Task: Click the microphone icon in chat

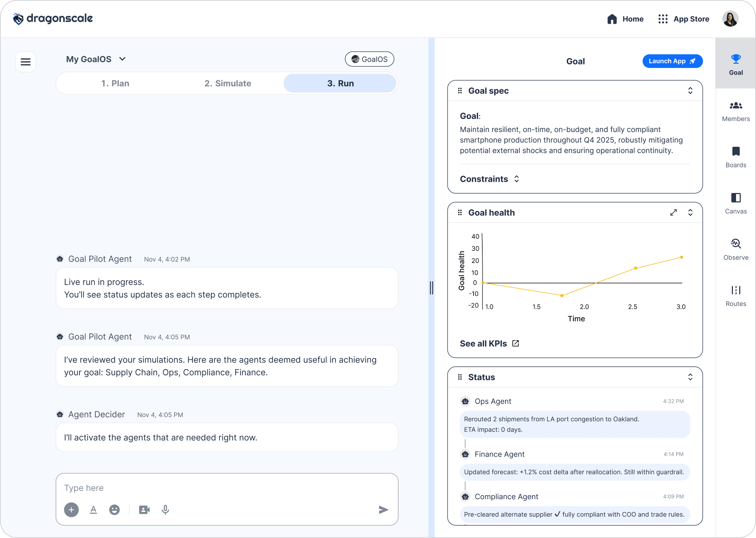Action: (165, 510)
